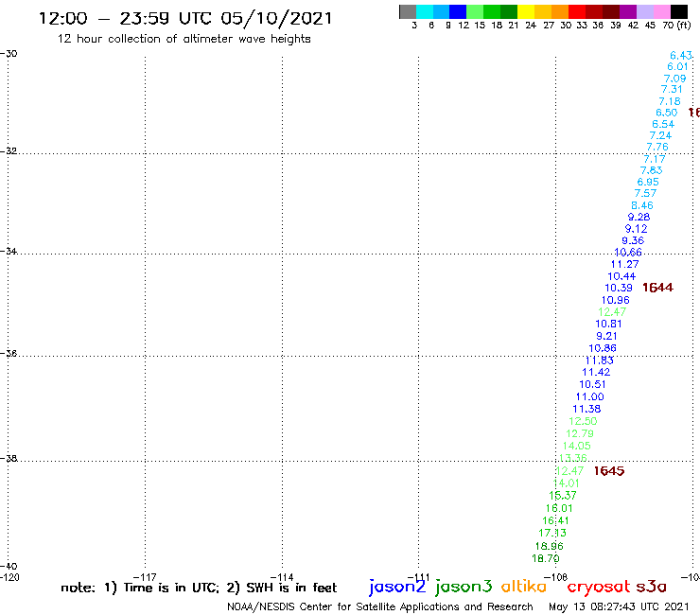Click the 10.51 wave height value
Screen dimensions: 700x615
[x=592, y=384]
